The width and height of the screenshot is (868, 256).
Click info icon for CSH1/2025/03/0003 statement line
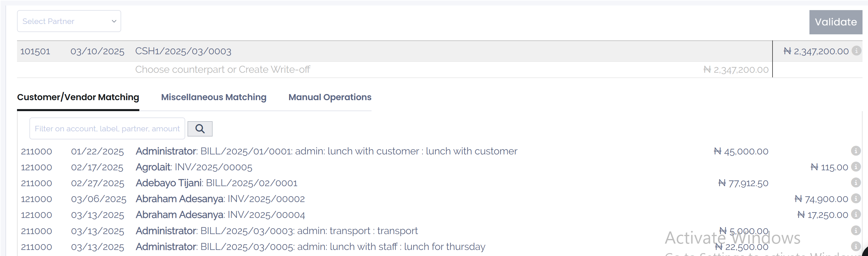coord(856,51)
